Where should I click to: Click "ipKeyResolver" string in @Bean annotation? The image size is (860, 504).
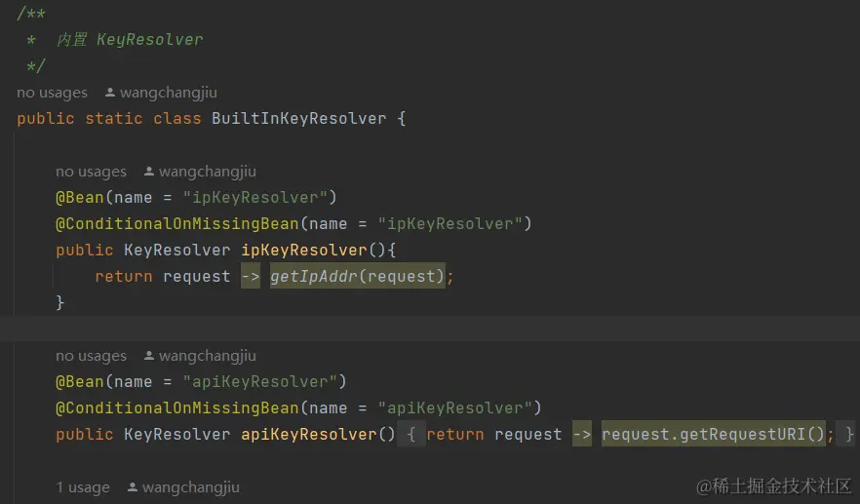(x=255, y=198)
